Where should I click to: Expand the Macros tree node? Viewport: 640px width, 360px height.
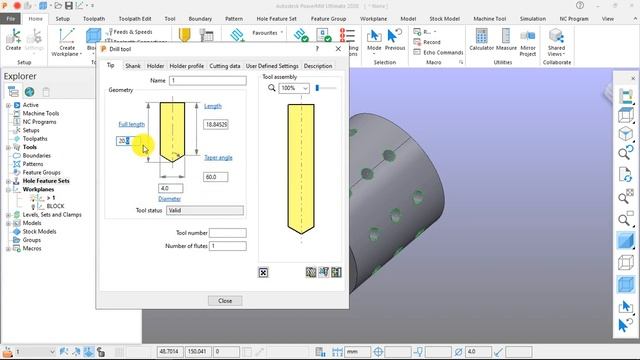pyautogui.click(x=8, y=249)
